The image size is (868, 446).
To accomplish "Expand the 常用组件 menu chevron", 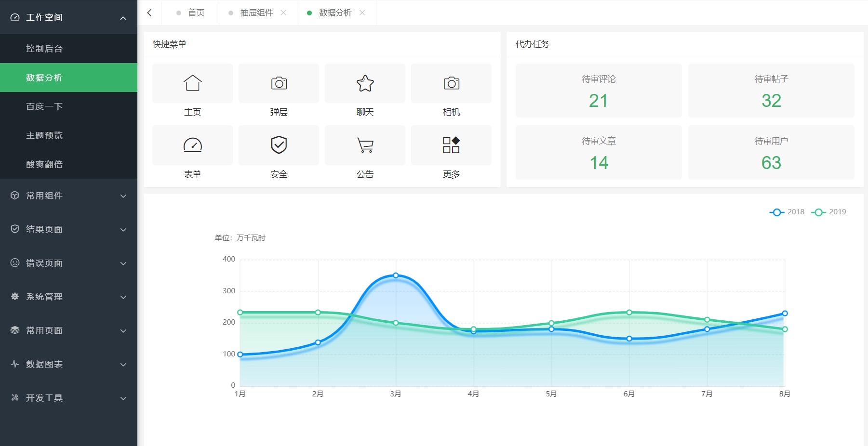I will (x=123, y=196).
